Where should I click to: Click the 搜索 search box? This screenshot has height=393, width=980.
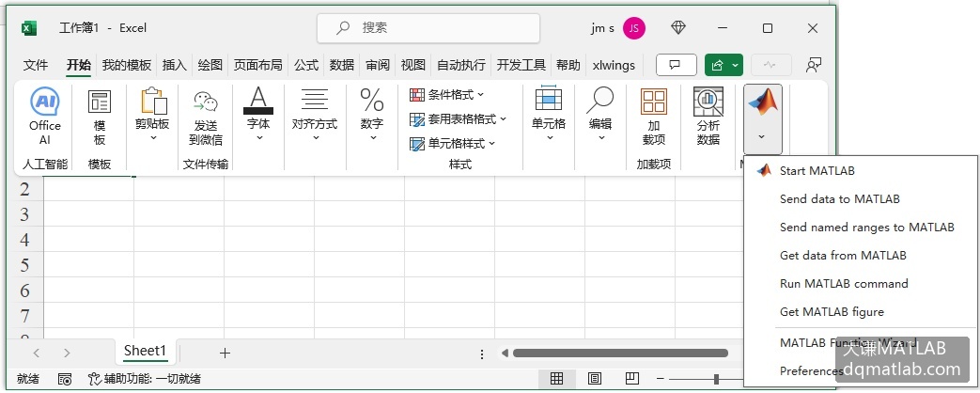(428, 27)
